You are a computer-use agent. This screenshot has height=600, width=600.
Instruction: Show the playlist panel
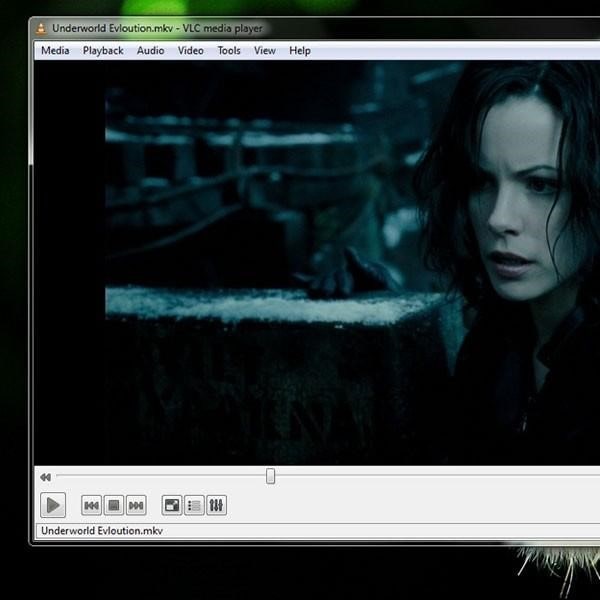click(194, 505)
